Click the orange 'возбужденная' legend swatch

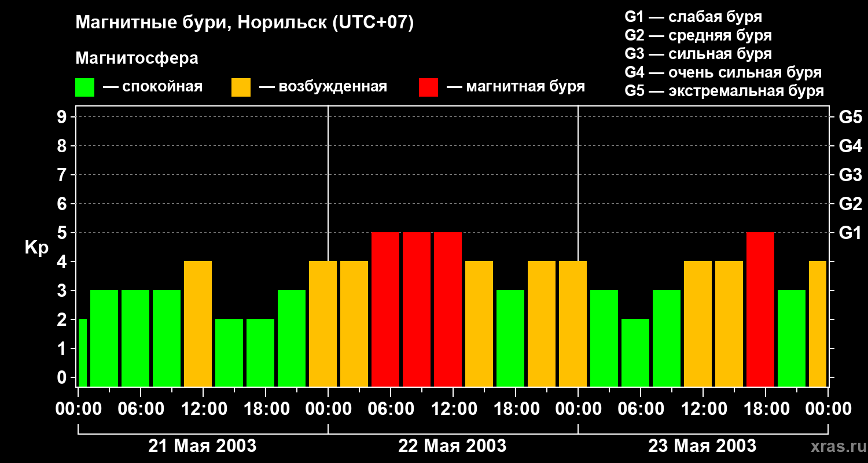pos(241,87)
